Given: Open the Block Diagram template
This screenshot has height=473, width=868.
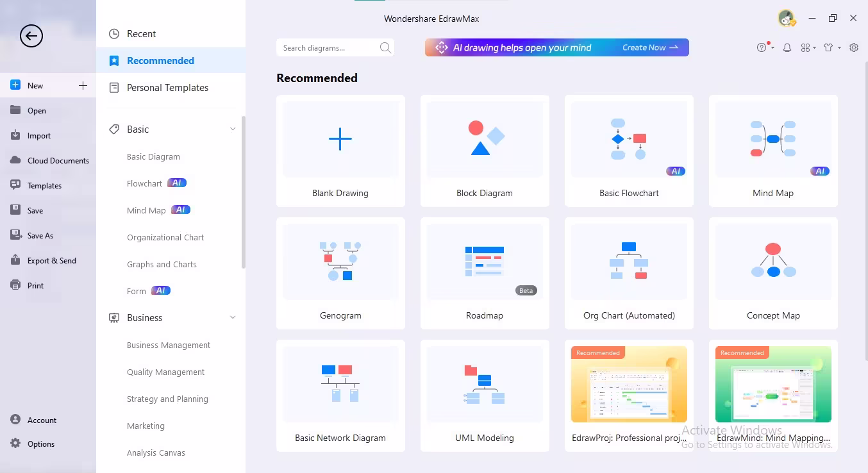Looking at the screenshot, I should coord(485,151).
